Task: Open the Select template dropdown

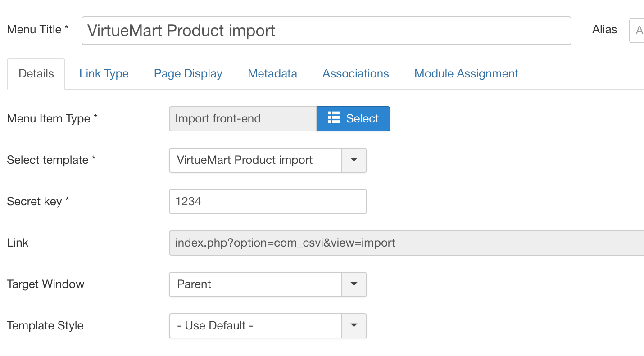Action: point(268,160)
